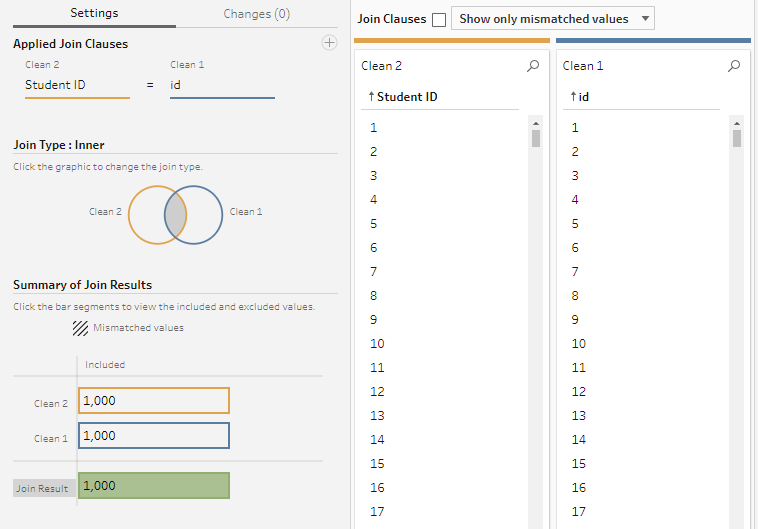Select the id join clause field
The image size is (758, 529).
tap(221, 86)
